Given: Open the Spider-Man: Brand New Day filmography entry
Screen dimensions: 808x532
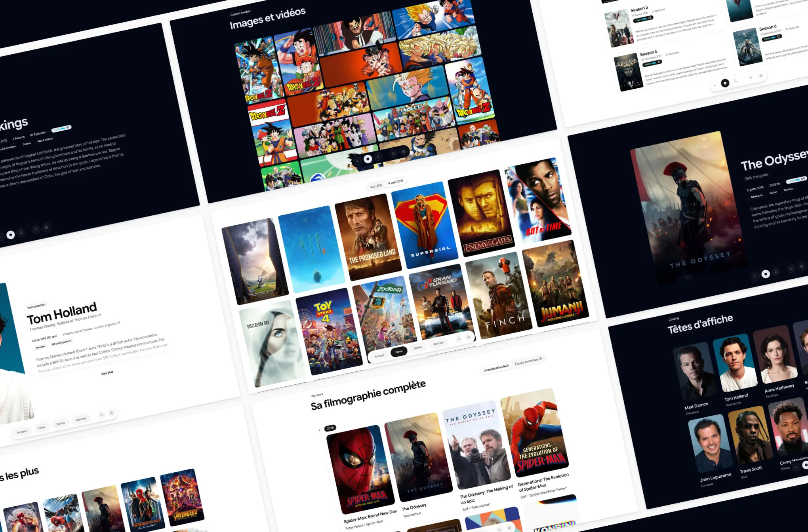Looking at the screenshot, I should (x=360, y=470).
